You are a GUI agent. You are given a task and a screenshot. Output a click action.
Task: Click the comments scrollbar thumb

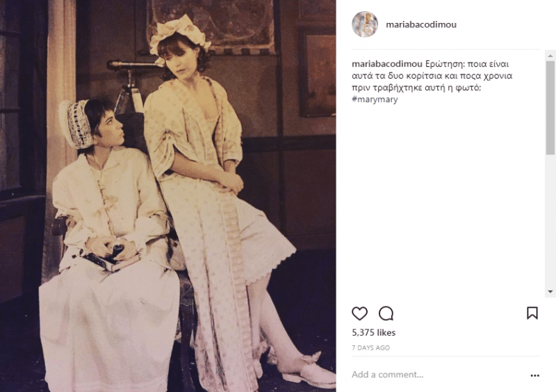[x=550, y=108]
